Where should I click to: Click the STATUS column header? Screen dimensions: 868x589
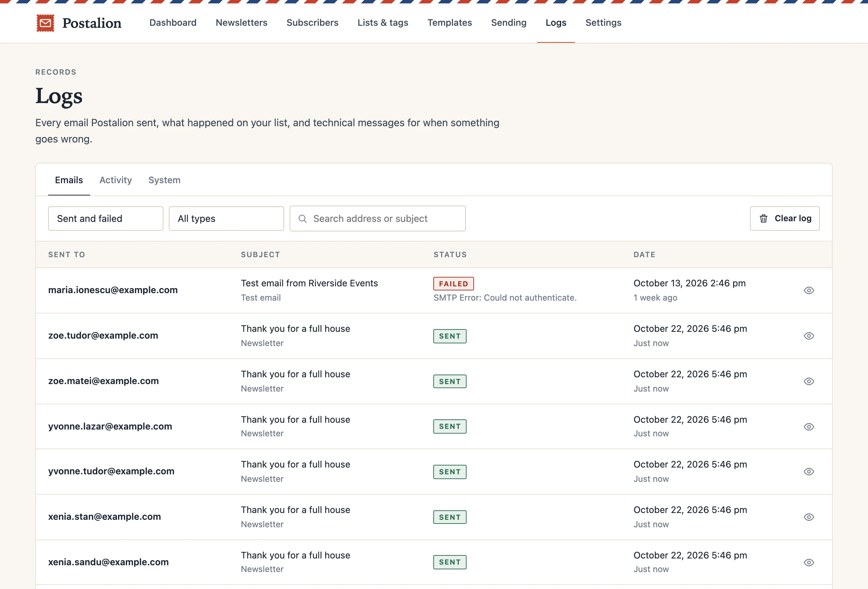450,254
